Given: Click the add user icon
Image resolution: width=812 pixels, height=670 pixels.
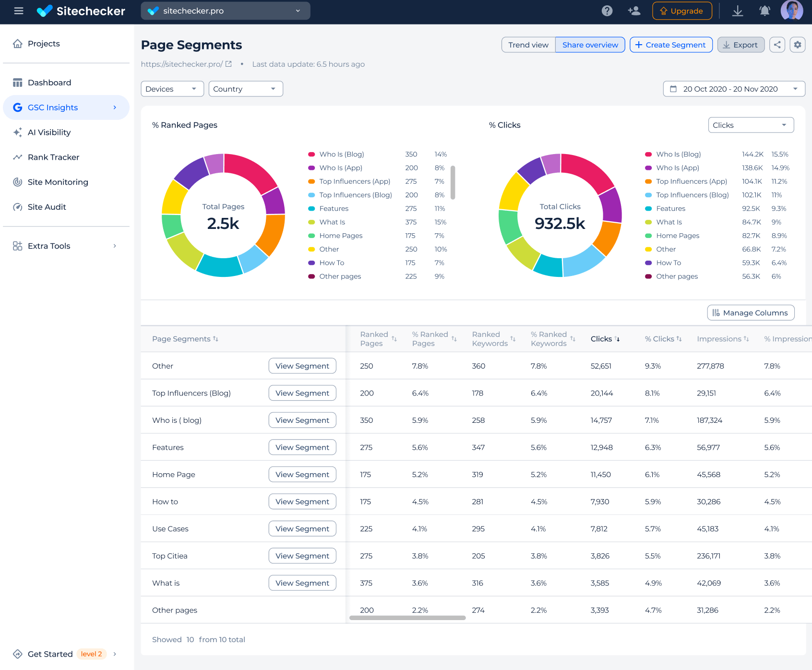Looking at the screenshot, I should [634, 11].
